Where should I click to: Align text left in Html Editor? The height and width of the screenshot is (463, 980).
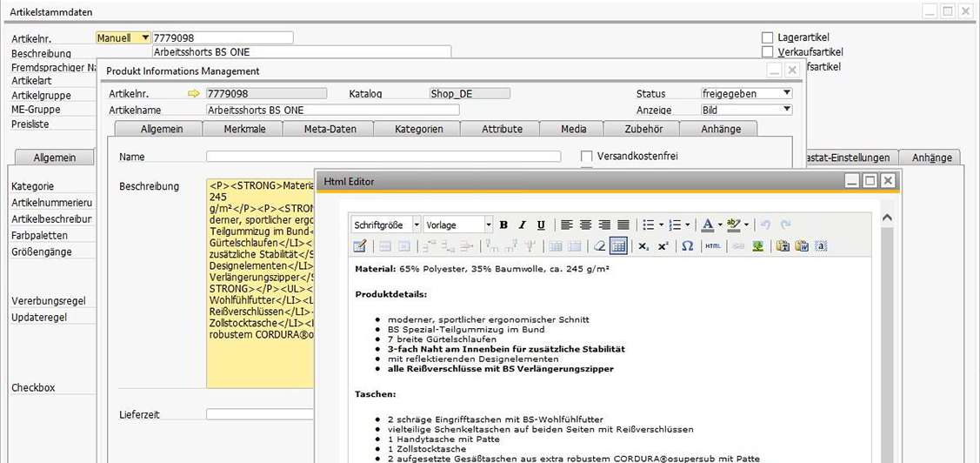tap(567, 225)
